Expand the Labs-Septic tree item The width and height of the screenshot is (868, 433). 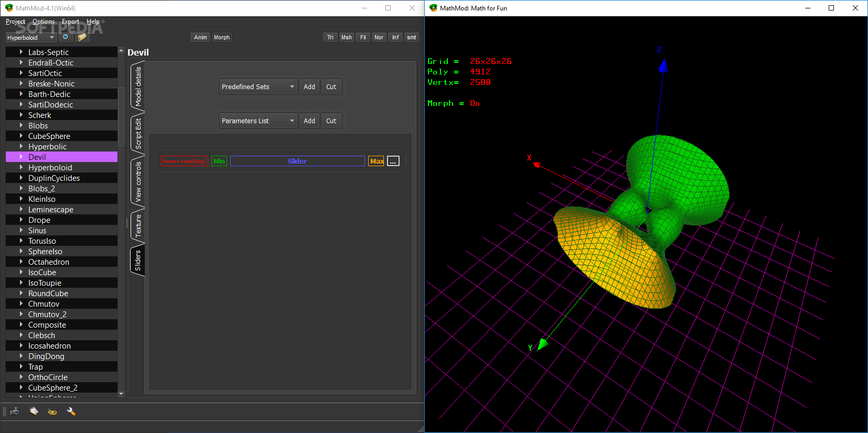(x=21, y=52)
